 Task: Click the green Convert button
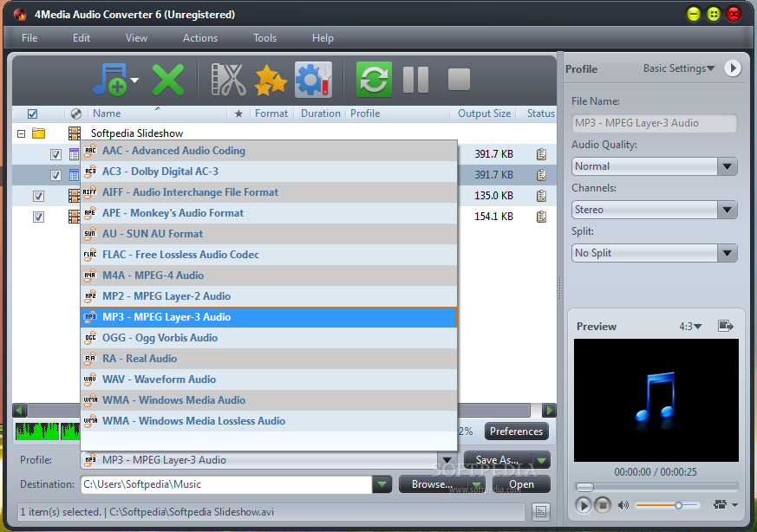tap(374, 80)
